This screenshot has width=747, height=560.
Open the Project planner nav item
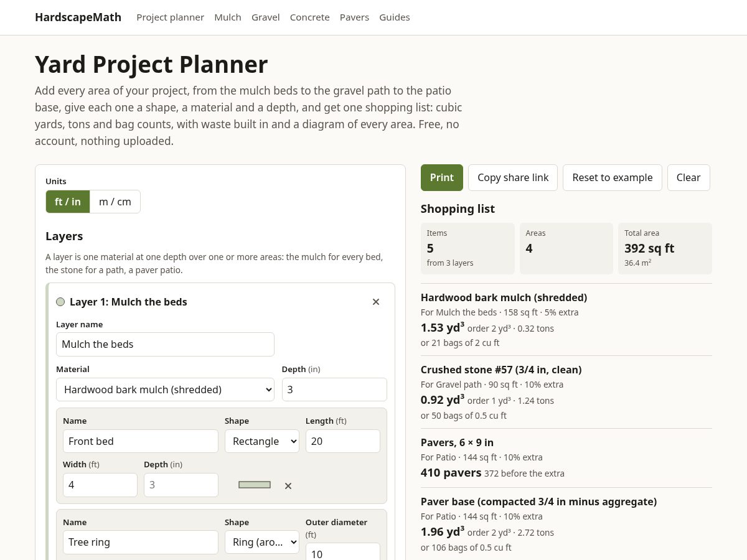(171, 17)
